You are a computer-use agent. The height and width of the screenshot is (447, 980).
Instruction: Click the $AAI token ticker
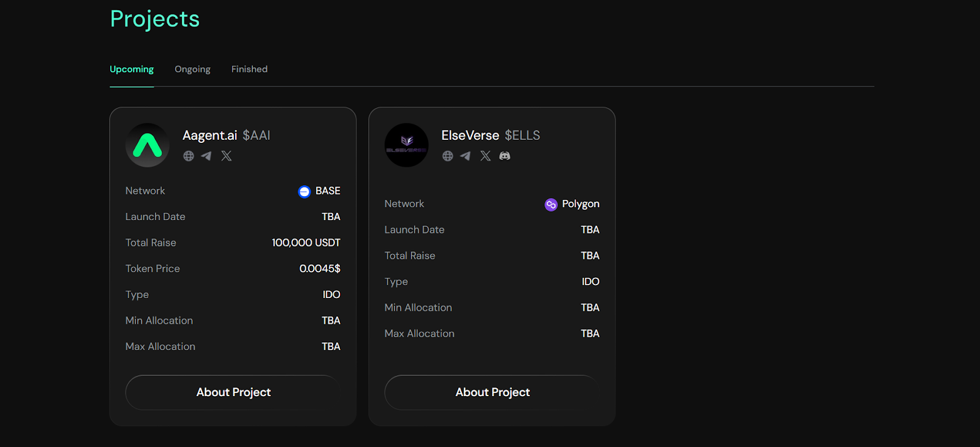(256, 136)
